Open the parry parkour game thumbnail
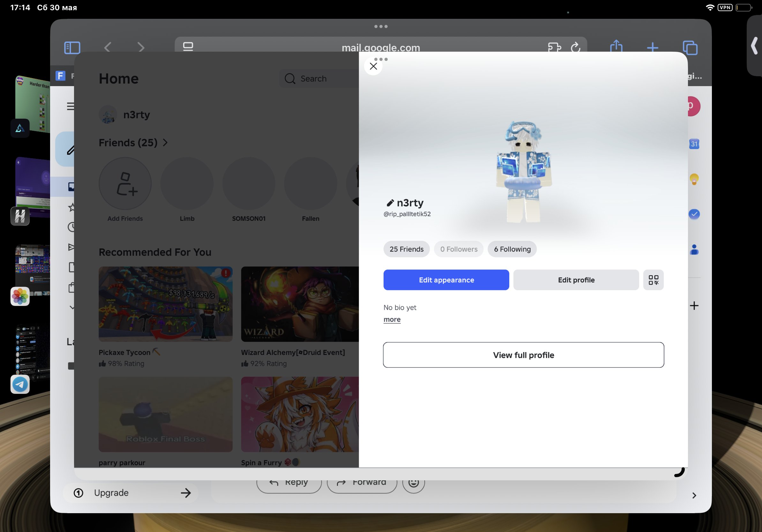This screenshot has width=762, height=532. click(x=166, y=414)
